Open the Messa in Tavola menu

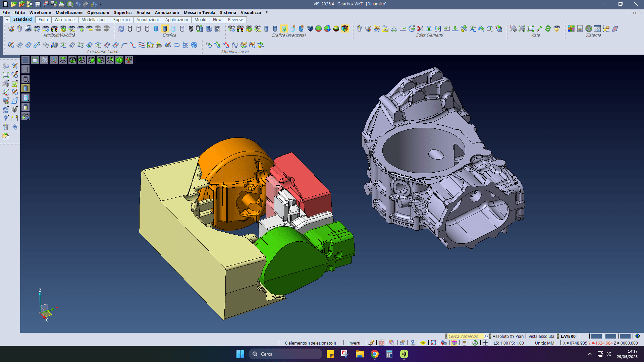(x=200, y=12)
